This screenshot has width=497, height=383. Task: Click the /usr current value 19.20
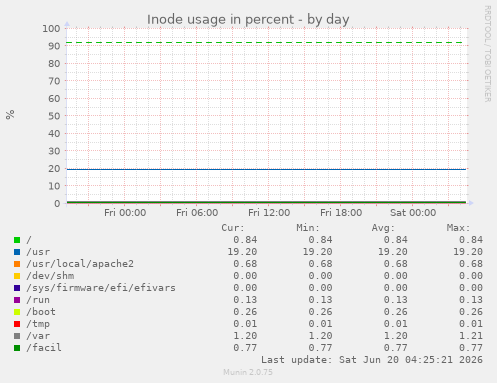point(242,252)
